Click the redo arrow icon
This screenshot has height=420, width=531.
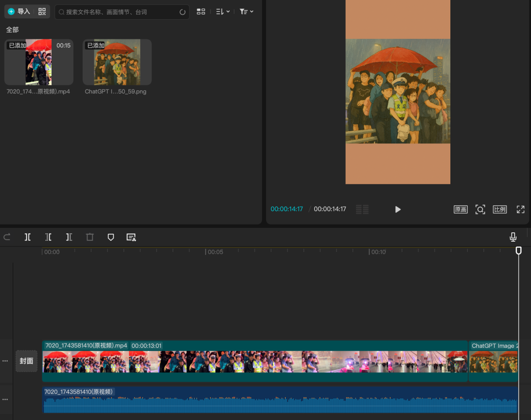(x=7, y=237)
